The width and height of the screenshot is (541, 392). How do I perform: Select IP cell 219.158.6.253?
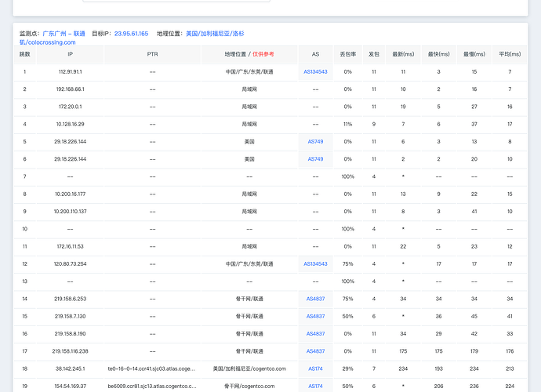coord(70,299)
